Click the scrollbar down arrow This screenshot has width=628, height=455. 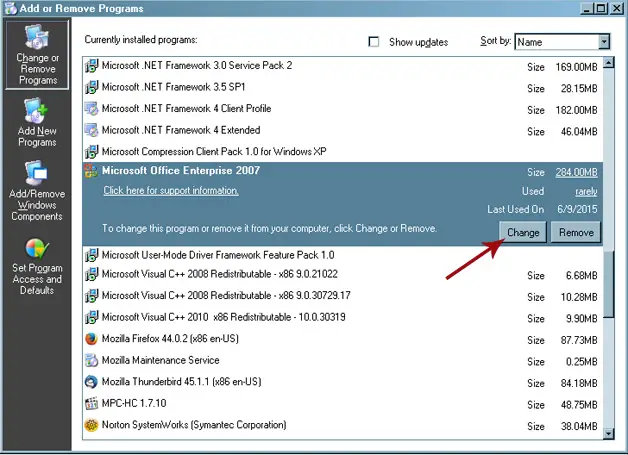[609, 433]
